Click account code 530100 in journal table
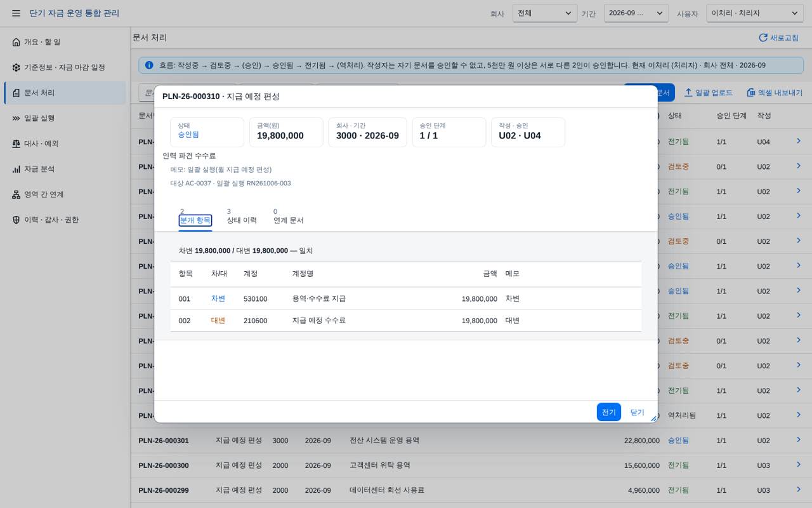This screenshot has width=812, height=508. coord(255,299)
